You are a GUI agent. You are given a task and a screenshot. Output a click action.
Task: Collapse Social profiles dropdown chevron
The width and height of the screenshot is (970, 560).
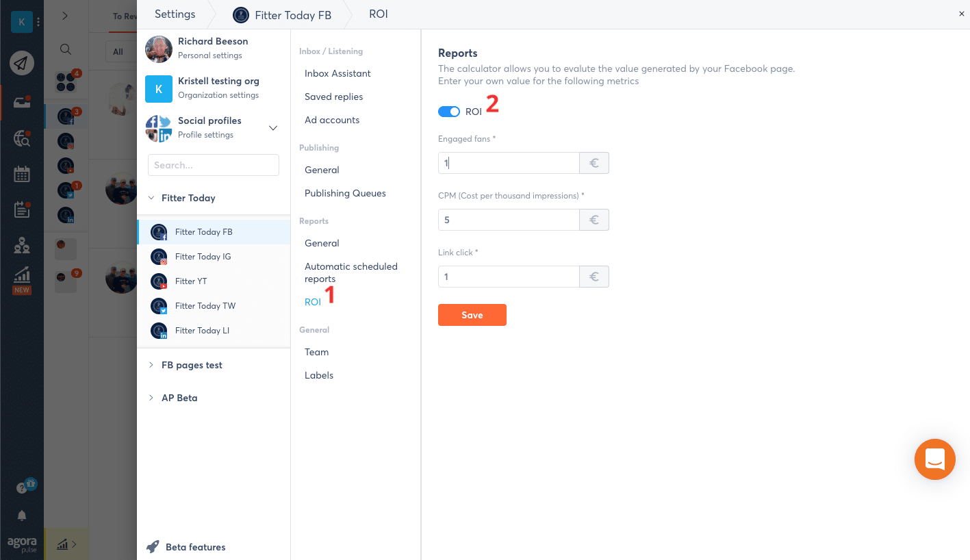coord(273,128)
